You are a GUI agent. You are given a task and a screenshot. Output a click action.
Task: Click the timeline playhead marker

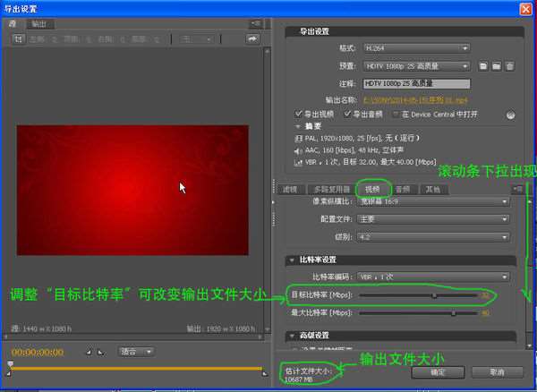pyautogui.click(x=11, y=363)
